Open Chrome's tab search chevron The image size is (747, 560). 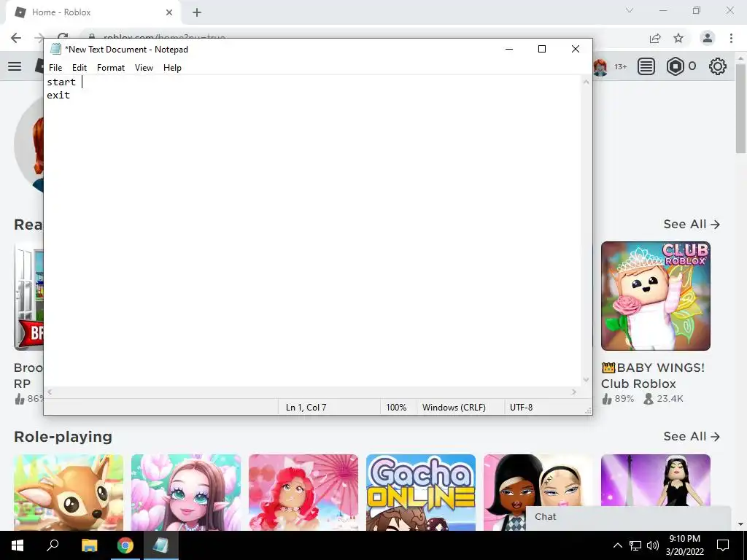630,10
